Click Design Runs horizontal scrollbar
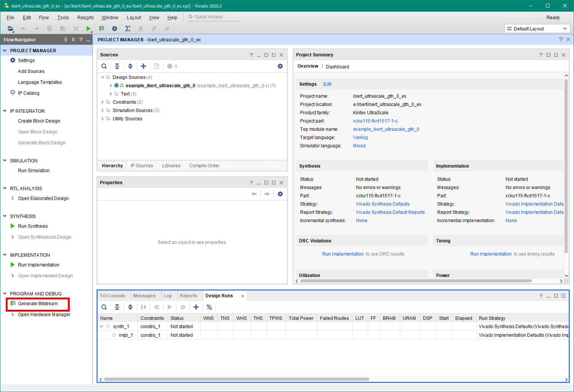 pos(236,379)
